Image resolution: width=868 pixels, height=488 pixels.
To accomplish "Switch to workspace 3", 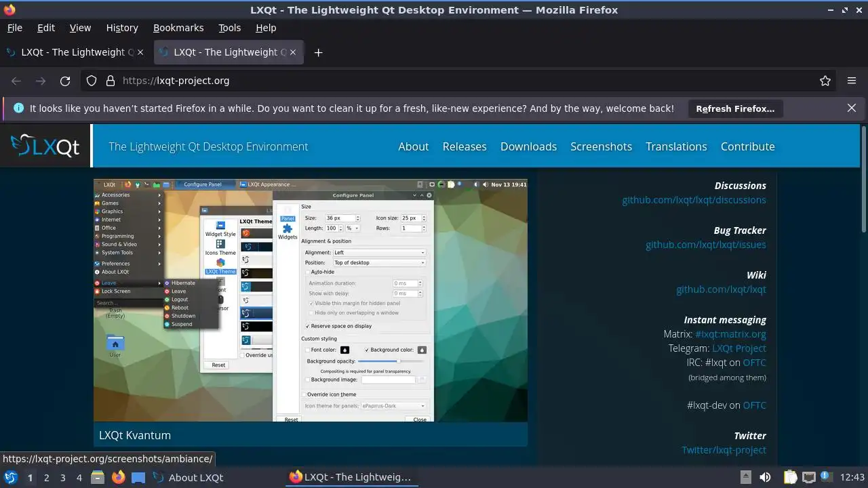I will [x=62, y=477].
